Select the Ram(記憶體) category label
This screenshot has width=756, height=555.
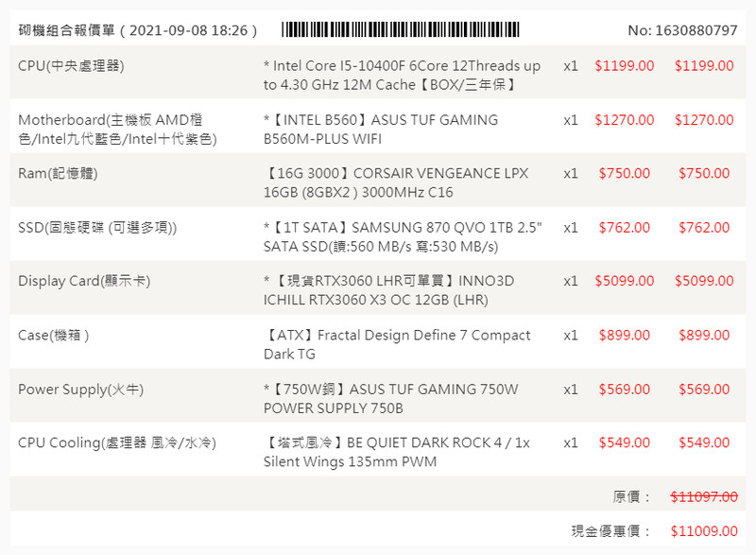click(x=58, y=174)
